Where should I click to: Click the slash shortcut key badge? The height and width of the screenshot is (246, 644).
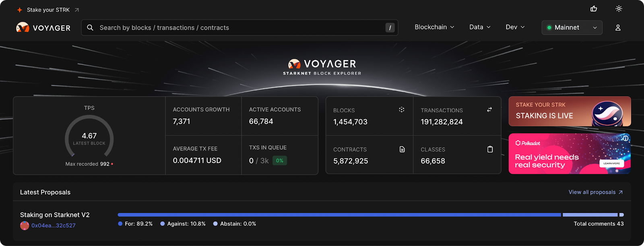pyautogui.click(x=390, y=28)
